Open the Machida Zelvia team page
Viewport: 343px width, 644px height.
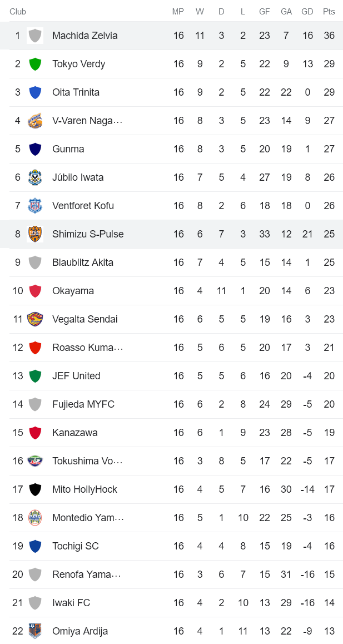click(84, 35)
